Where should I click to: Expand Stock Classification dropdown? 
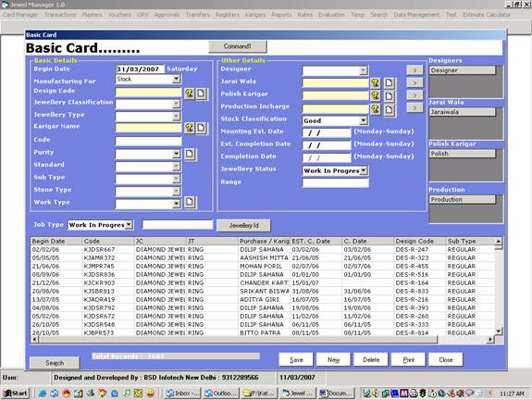[x=364, y=120]
